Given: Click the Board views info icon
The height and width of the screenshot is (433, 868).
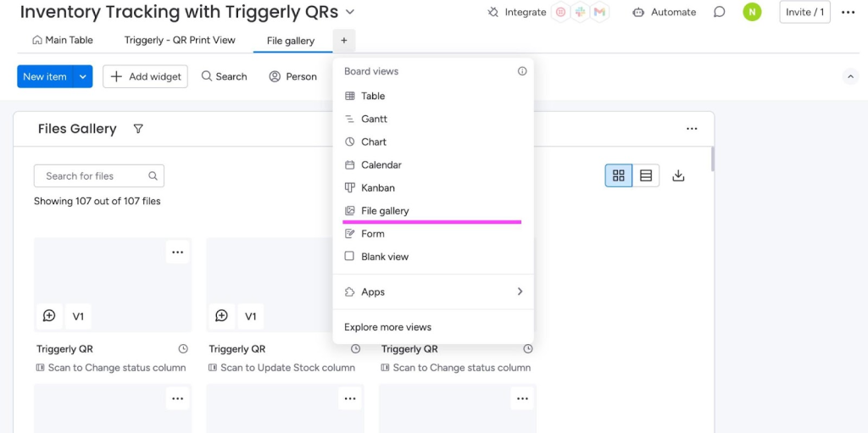Looking at the screenshot, I should click(x=522, y=71).
